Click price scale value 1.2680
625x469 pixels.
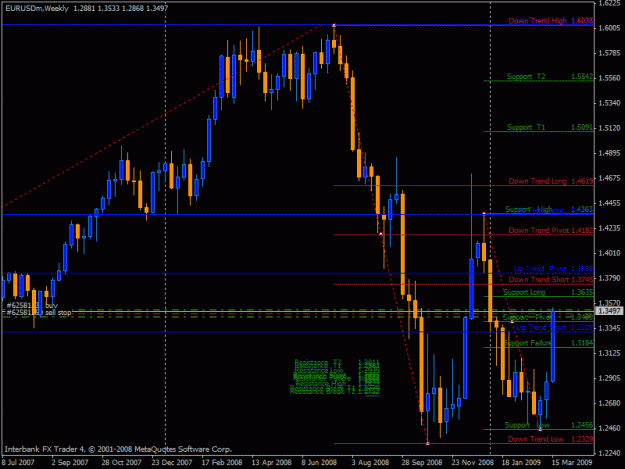610,403
